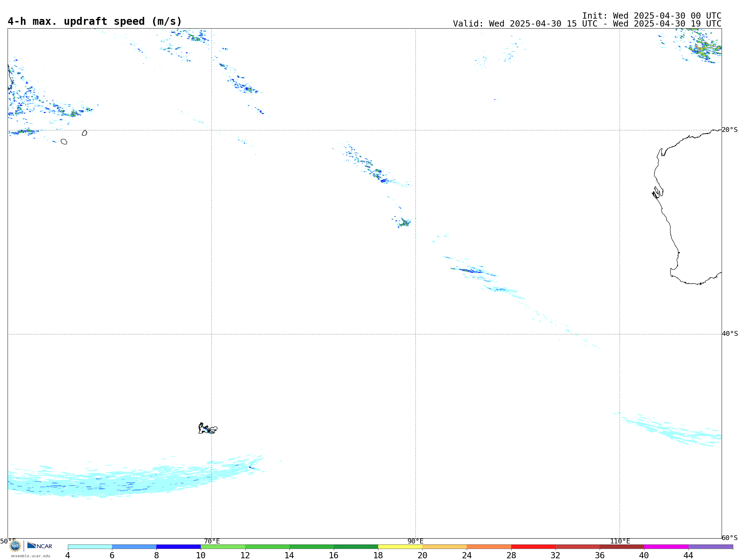Click the colorbar tick label '14'
The image size is (744, 560).
(289, 555)
